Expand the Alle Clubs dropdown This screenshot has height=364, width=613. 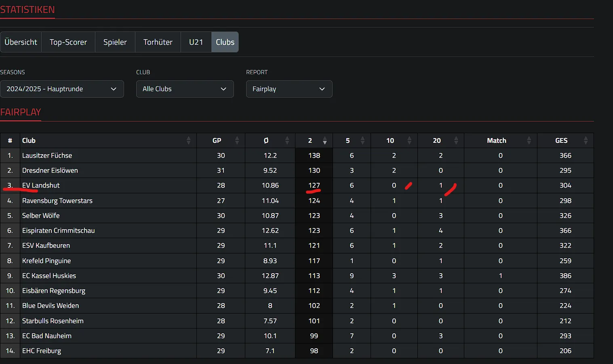tap(185, 89)
